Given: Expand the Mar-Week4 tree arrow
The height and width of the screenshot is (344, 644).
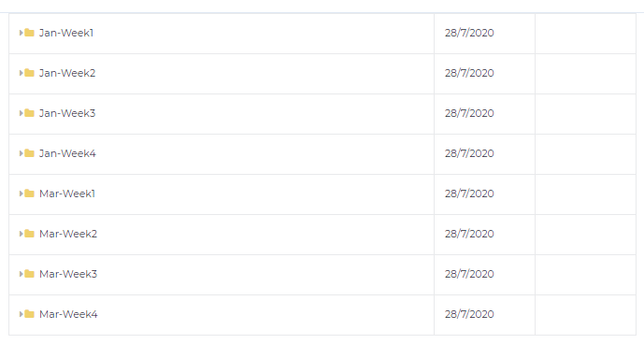Looking at the screenshot, I should pos(21,314).
